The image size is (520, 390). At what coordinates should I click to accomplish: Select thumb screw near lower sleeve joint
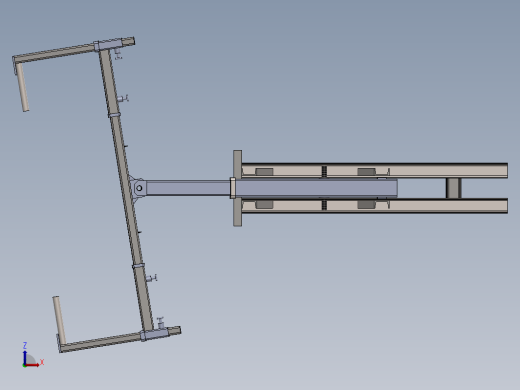pos(161,322)
